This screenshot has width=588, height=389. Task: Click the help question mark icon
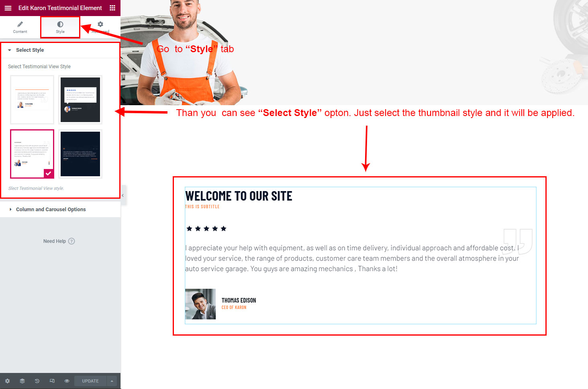[x=71, y=241]
